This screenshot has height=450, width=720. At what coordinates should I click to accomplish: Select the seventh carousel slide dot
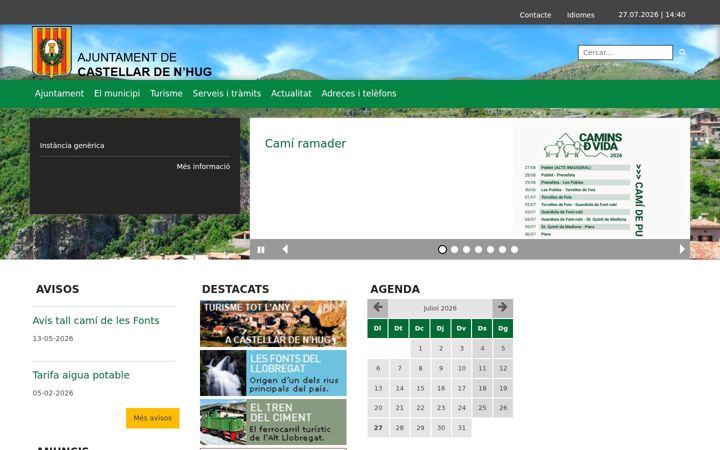tap(514, 249)
